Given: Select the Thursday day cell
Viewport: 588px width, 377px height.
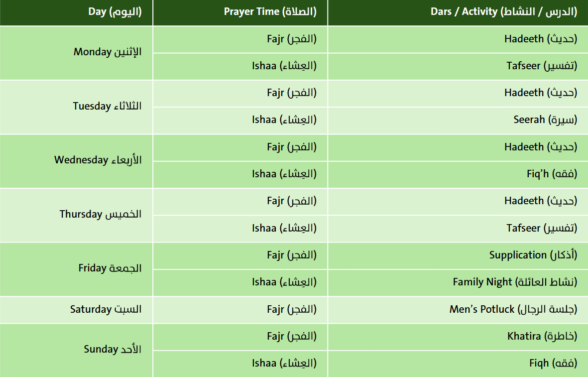Looking at the screenshot, I should (x=76, y=215).
